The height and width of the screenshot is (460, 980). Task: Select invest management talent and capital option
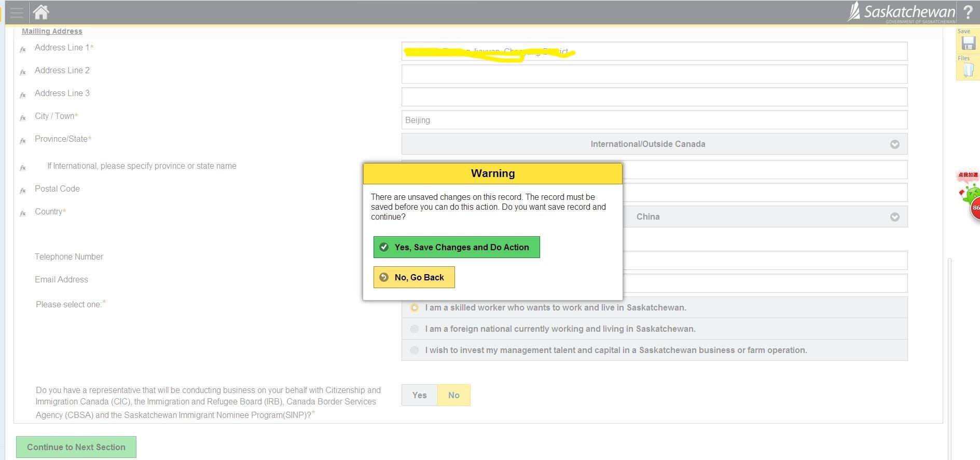(415, 350)
